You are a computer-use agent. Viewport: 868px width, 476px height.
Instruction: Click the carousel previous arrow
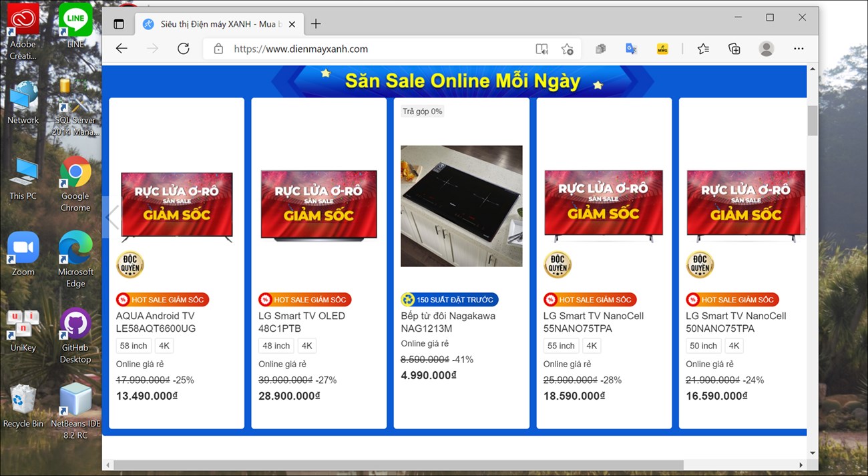(x=112, y=218)
